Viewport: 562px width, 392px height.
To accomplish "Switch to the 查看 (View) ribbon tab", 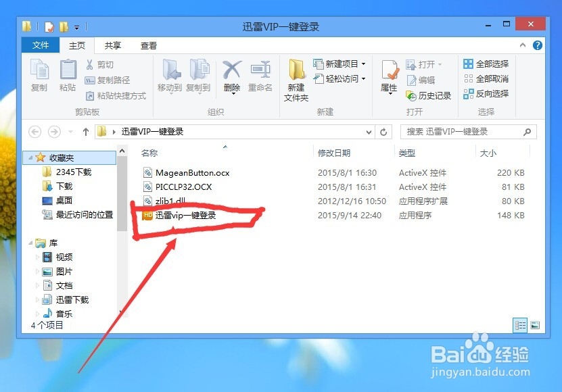I will pos(148,45).
